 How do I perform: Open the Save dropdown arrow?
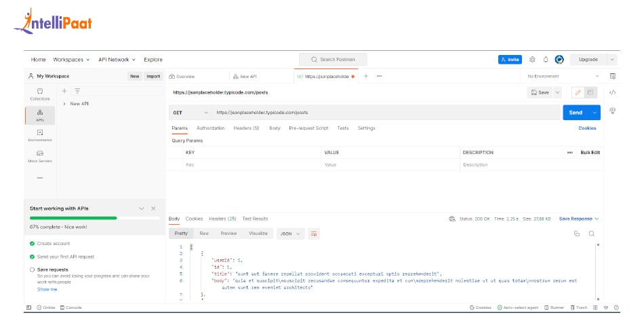coord(557,92)
